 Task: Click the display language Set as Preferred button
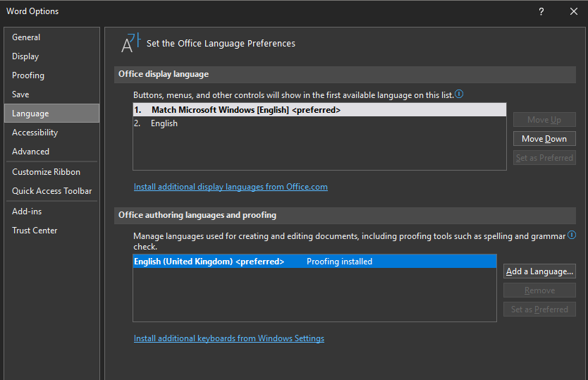click(x=544, y=158)
